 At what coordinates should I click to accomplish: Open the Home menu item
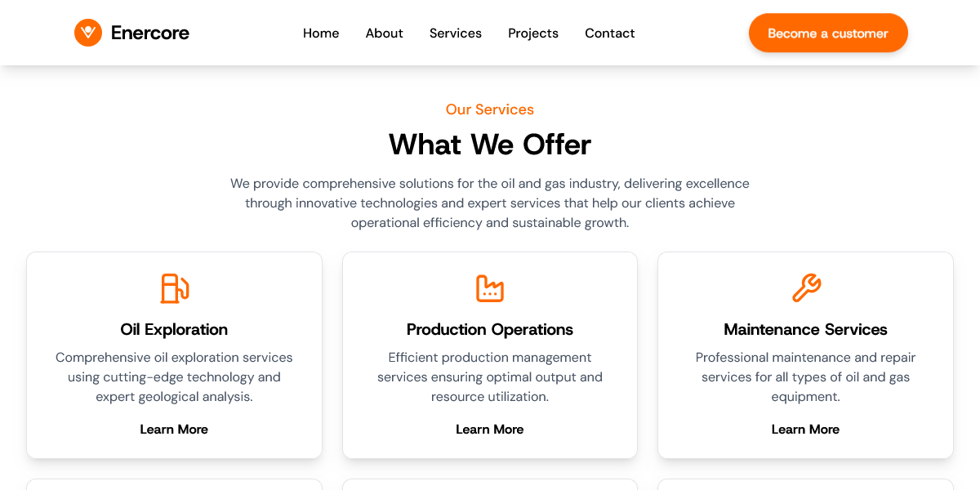tap(321, 33)
